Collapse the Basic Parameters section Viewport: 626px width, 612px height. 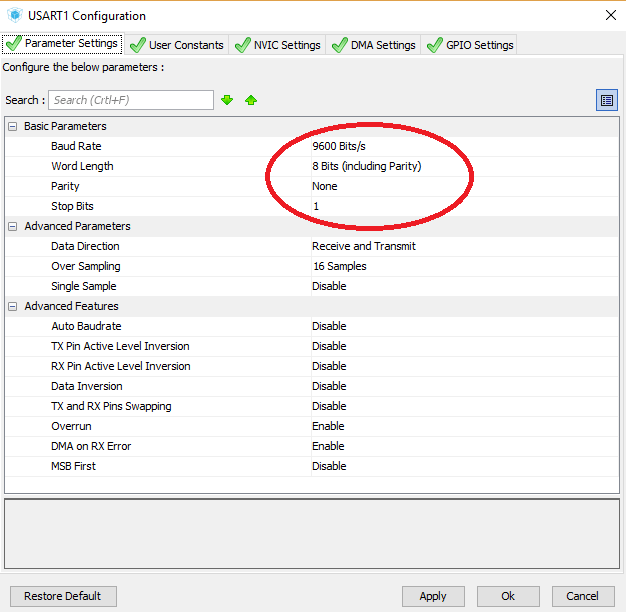12,126
